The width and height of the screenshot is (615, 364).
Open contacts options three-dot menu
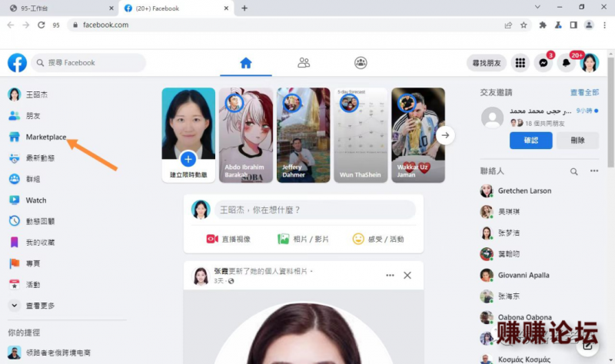pos(594,170)
